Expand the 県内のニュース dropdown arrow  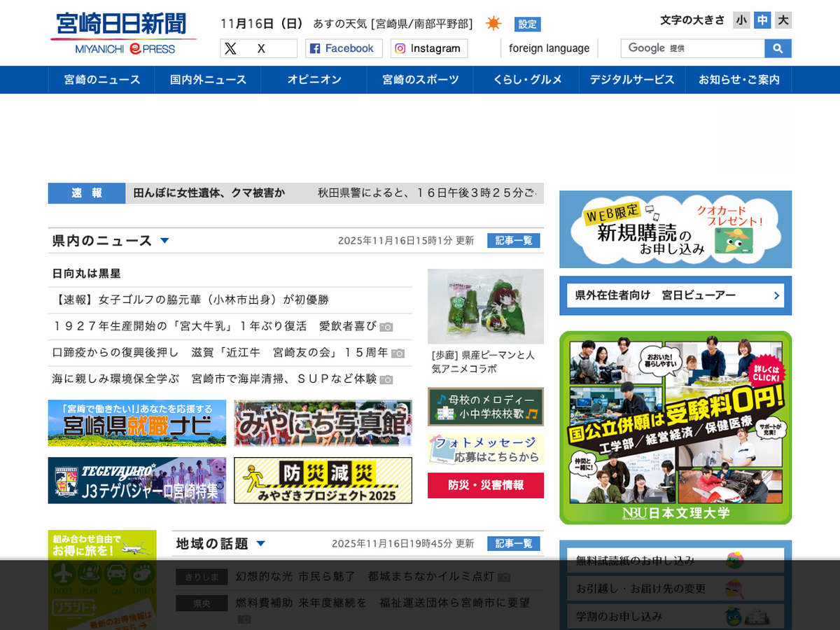pyautogui.click(x=164, y=241)
